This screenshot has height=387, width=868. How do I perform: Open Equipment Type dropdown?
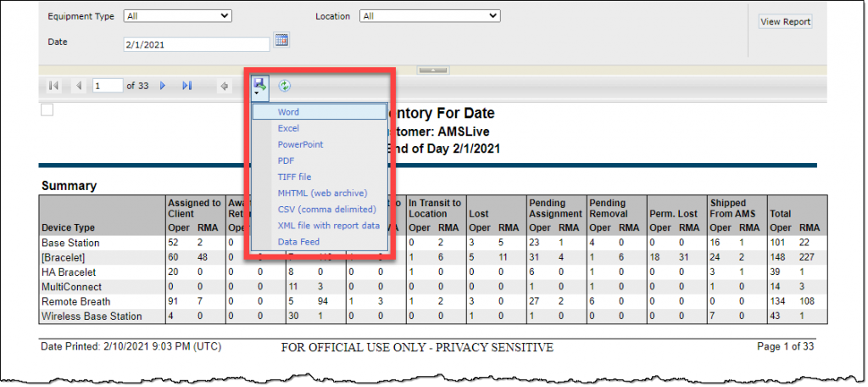178,16
